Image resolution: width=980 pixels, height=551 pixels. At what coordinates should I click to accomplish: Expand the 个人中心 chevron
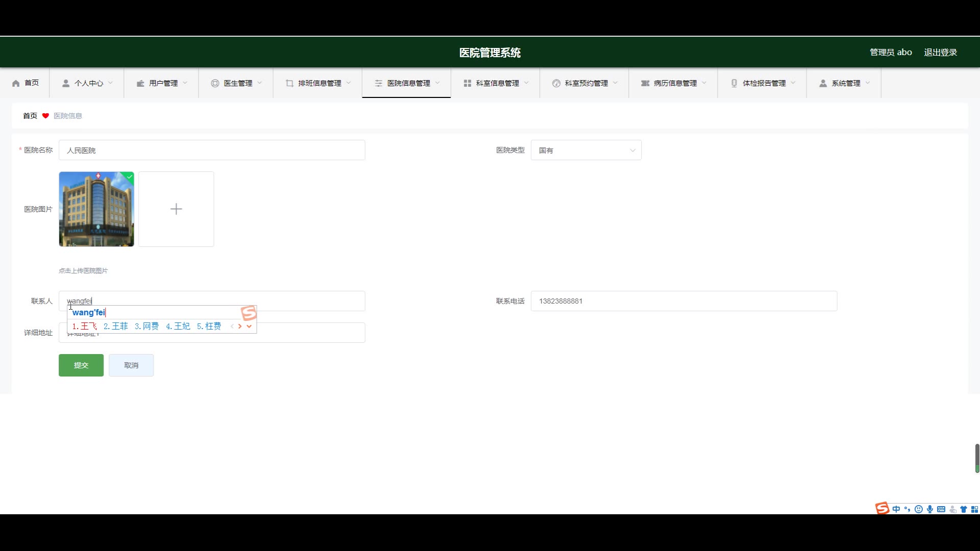coord(111,83)
